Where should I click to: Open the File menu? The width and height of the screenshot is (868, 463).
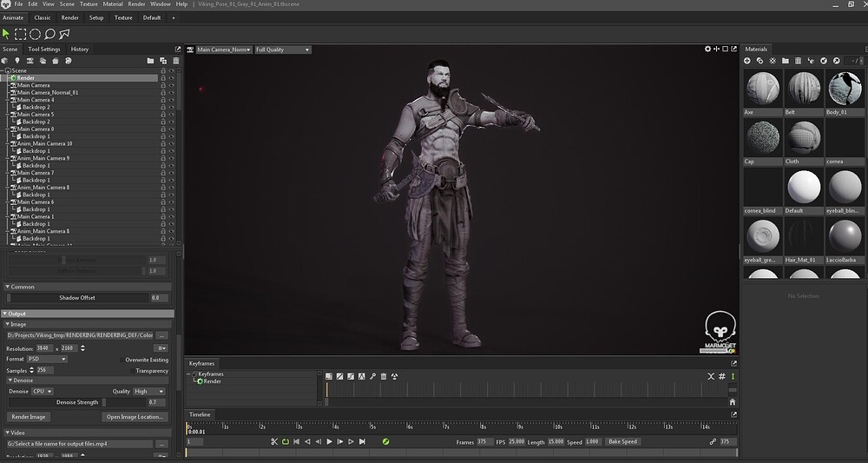point(19,3)
